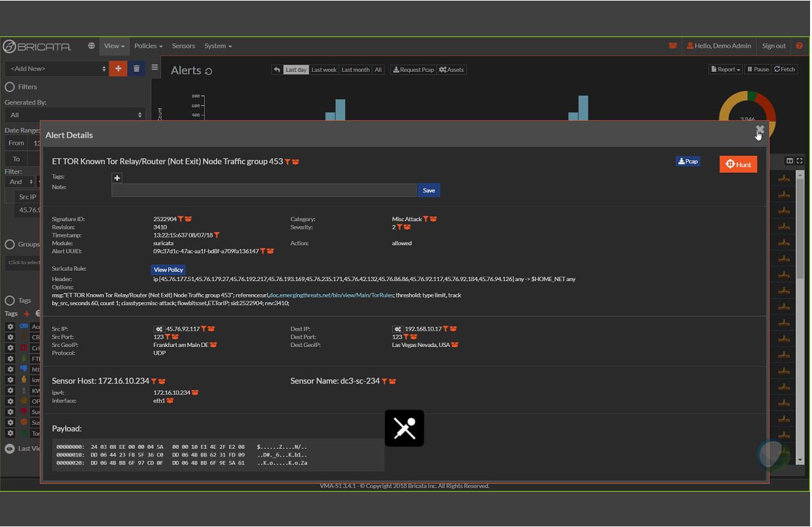Click the hunt box icon beside Misc Attack
812x527 pixels.
(x=434, y=219)
